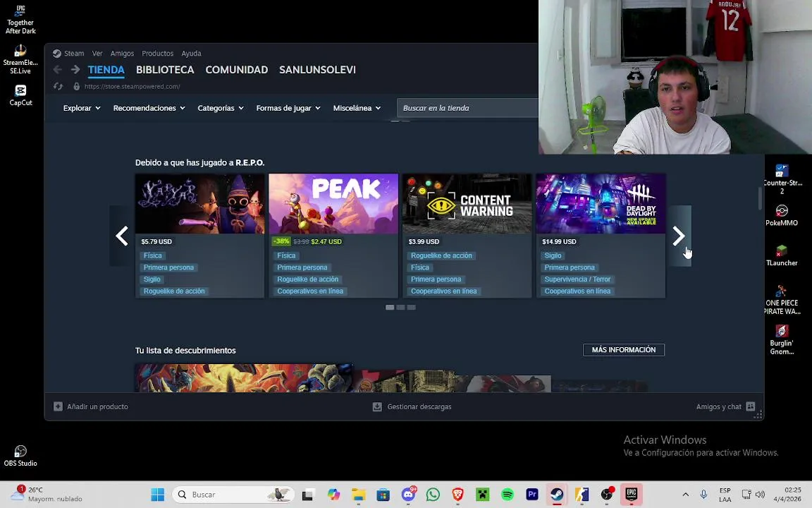Click the Windows Start button
The image size is (812, 508).
[x=157, y=495]
